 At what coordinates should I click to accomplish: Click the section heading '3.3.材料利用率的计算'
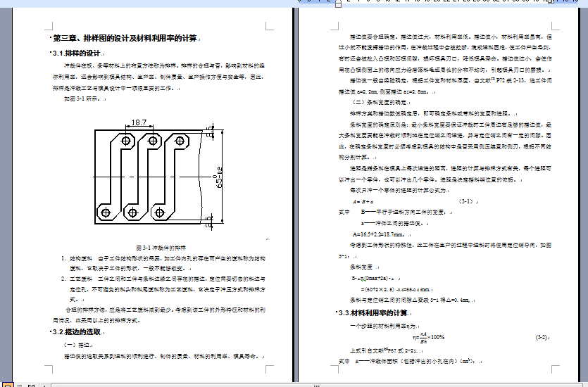coord(373,313)
